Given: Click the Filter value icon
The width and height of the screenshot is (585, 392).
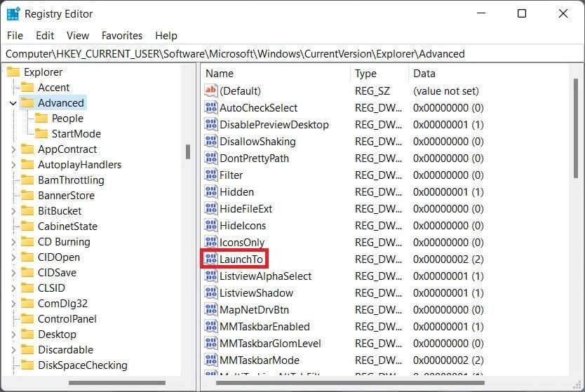Looking at the screenshot, I should (x=211, y=175).
